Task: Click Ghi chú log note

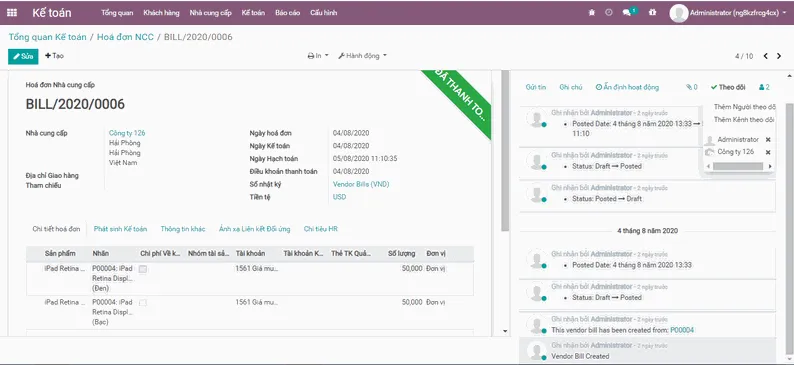Action: pos(571,87)
